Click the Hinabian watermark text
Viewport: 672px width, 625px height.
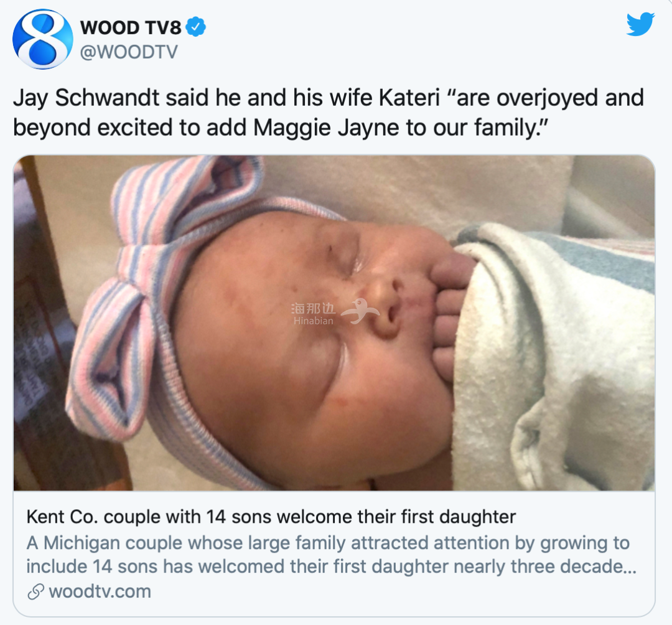[313, 321]
